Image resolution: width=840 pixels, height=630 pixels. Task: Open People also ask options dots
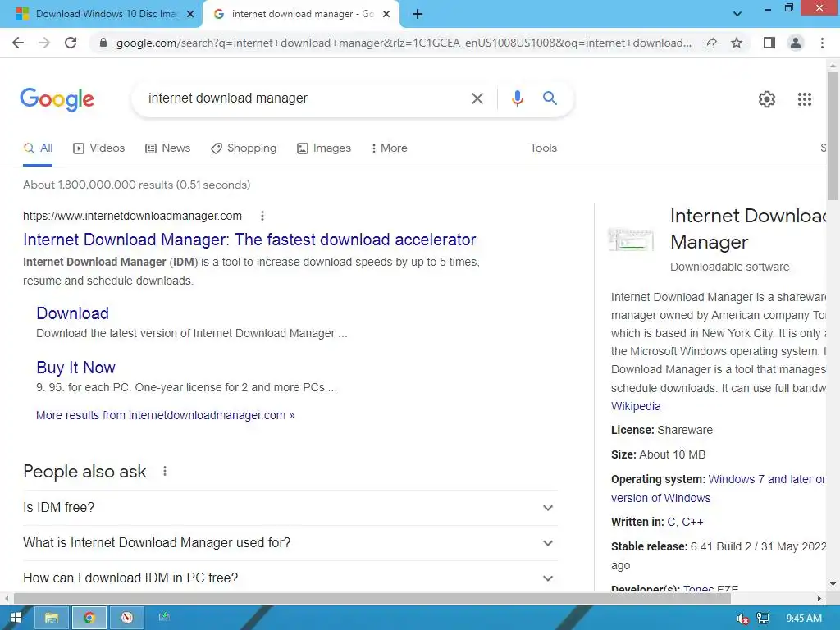(164, 471)
